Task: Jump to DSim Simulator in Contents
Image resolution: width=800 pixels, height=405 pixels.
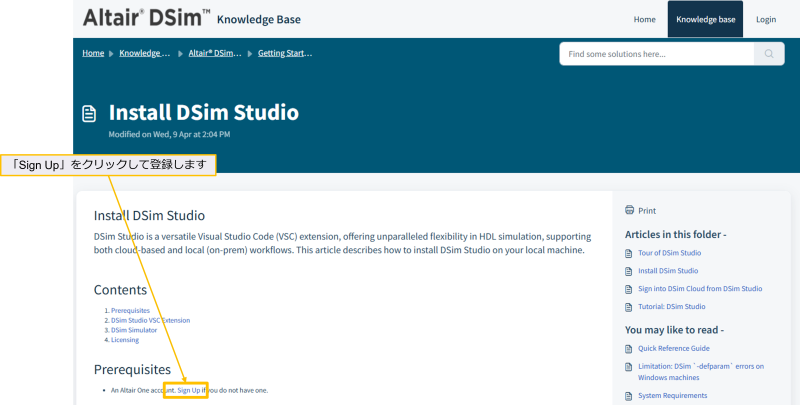Action: (134, 330)
